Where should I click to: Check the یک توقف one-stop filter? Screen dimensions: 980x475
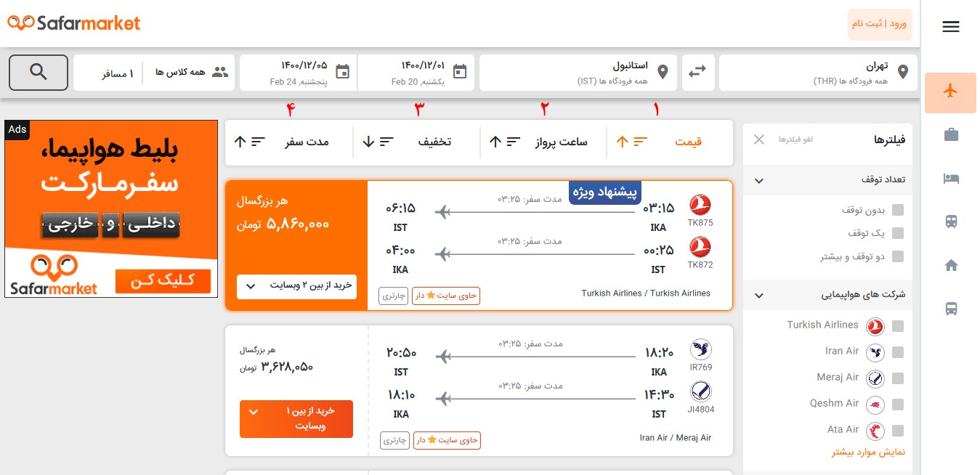(898, 233)
